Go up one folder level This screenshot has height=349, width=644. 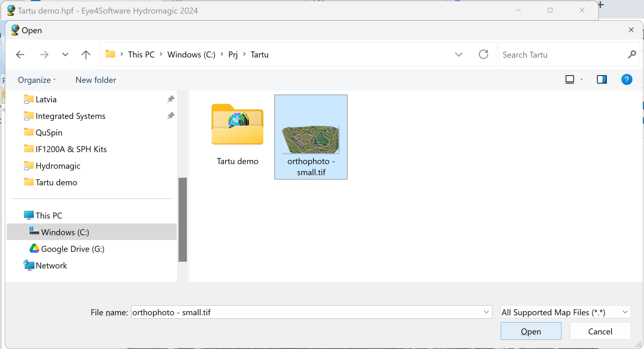tap(86, 54)
